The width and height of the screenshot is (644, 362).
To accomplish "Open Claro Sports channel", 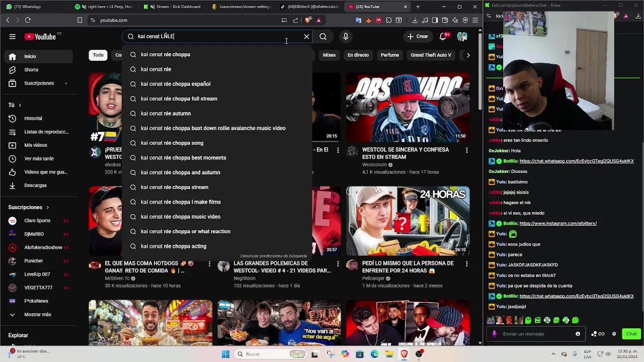I will (38, 221).
